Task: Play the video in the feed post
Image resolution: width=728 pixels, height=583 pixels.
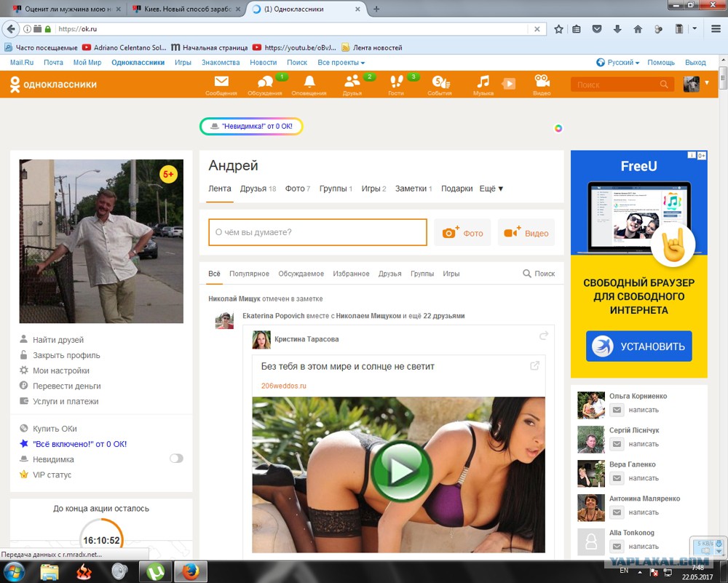Action: click(x=402, y=471)
